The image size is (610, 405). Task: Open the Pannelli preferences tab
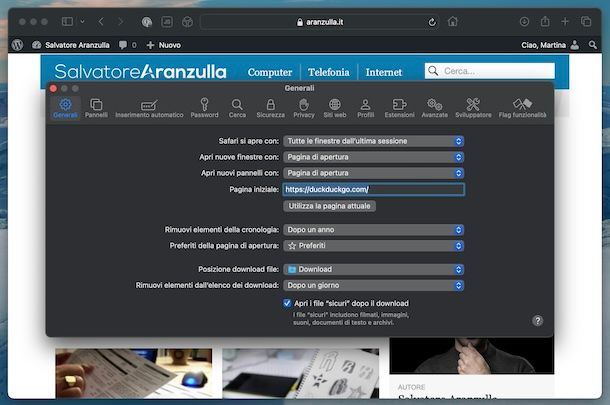click(x=96, y=108)
